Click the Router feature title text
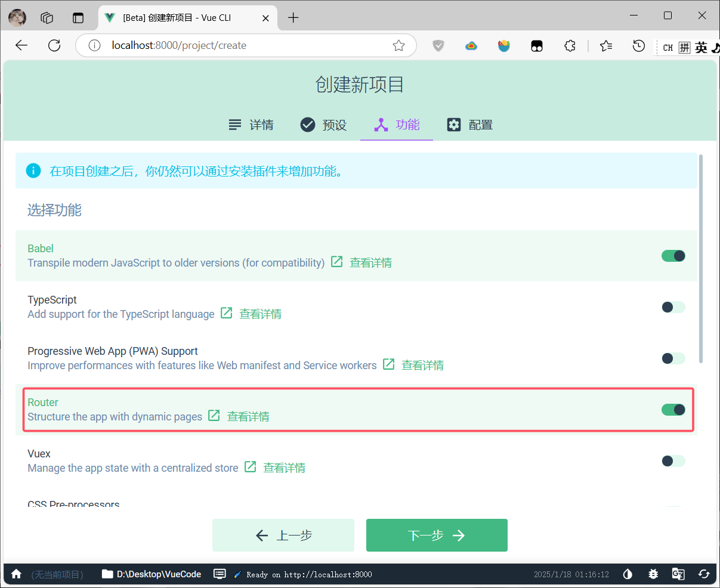The height and width of the screenshot is (588, 720). pos(43,402)
